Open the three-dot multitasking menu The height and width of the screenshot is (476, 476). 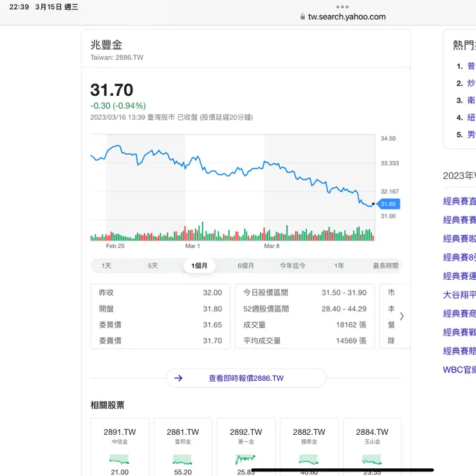pos(342,6)
